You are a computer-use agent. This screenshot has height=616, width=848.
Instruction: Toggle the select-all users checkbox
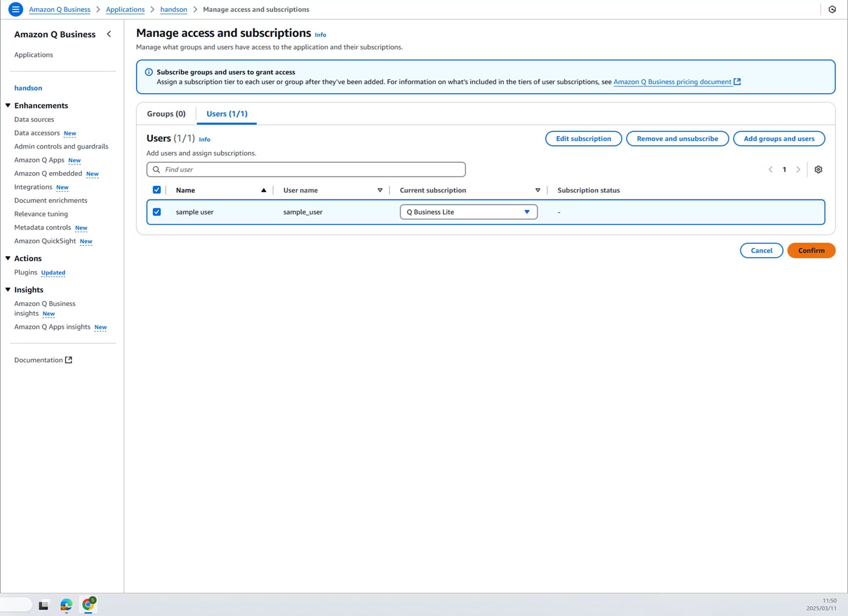[157, 190]
